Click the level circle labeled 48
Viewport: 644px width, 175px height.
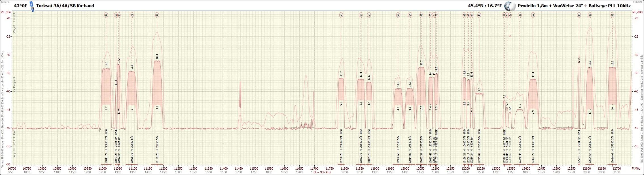coord(479,15)
